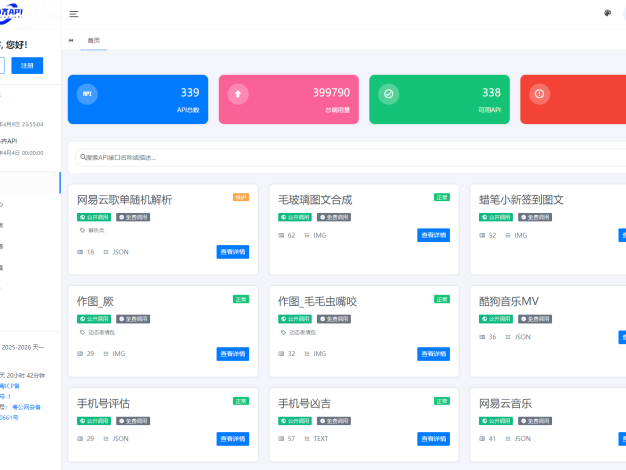Click the title 酷狗音乐MV

[509, 301]
